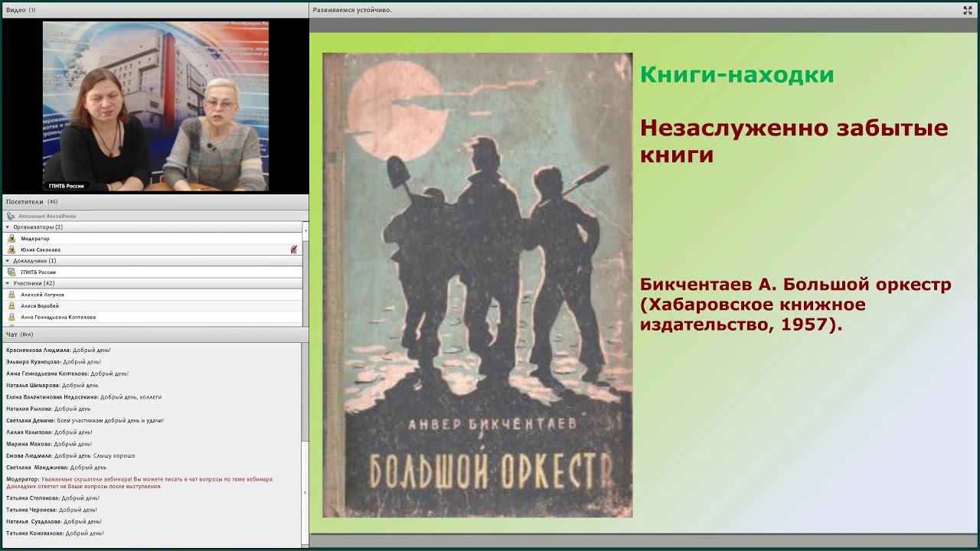This screenshot has height=551, width=980.
Task: Click the presenter icon next to ГПНТБ России
Action: 11,272
